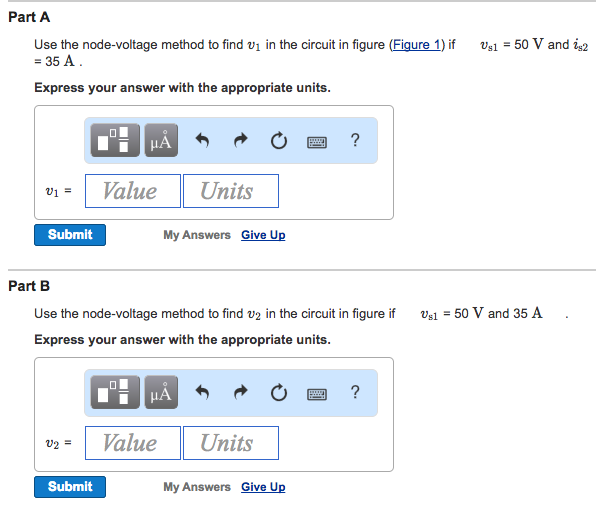Reset the Part A answer field
The height and width of the screenshot is (516, 598).
click(x=279, y=141)
